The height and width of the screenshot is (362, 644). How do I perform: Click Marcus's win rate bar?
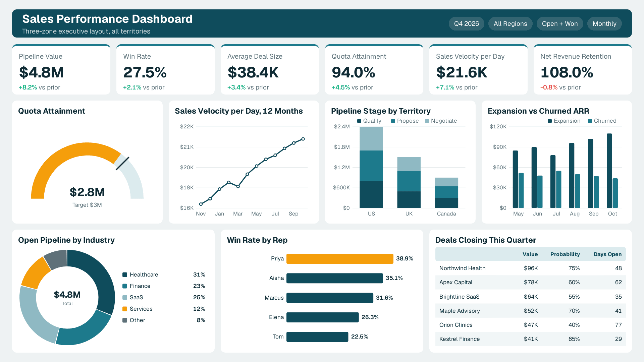pyautogui.click(x=330, y=298)
